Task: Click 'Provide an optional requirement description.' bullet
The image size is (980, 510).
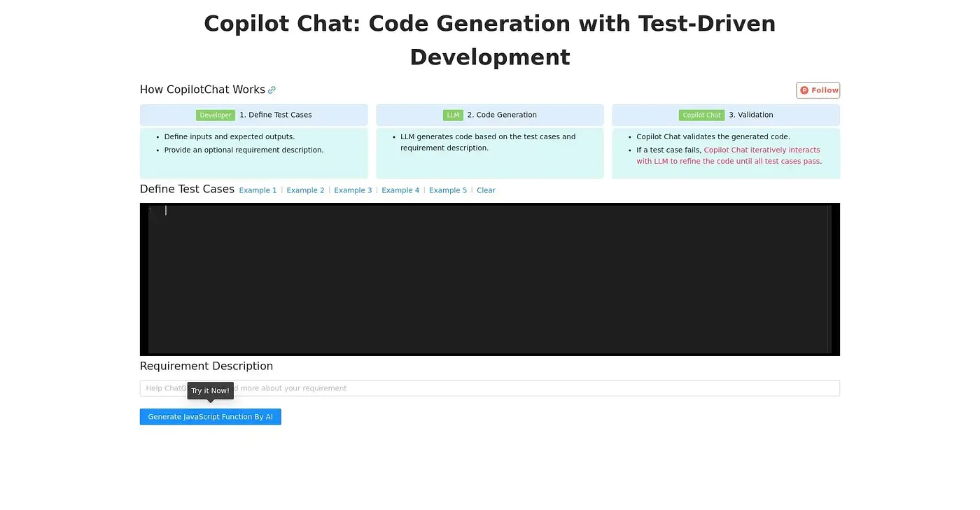Action: 244,150
